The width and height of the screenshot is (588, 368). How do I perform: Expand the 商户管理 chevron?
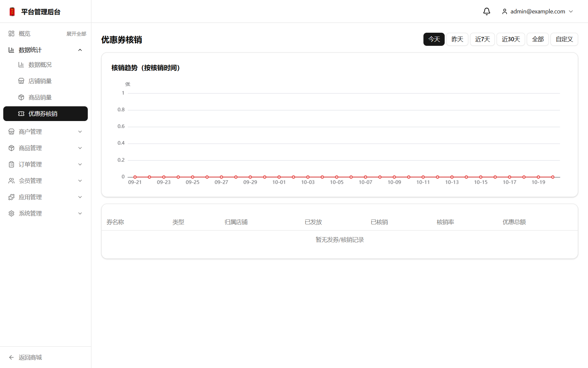pyautogui.click(x=80, y=131)
